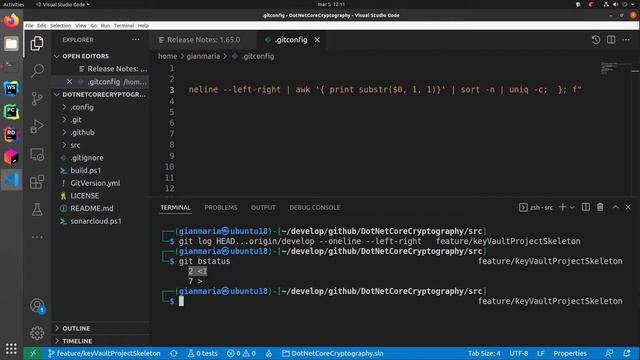Open the Help menu
Viewport: 640px width, 360px height.
coord(143,25)
